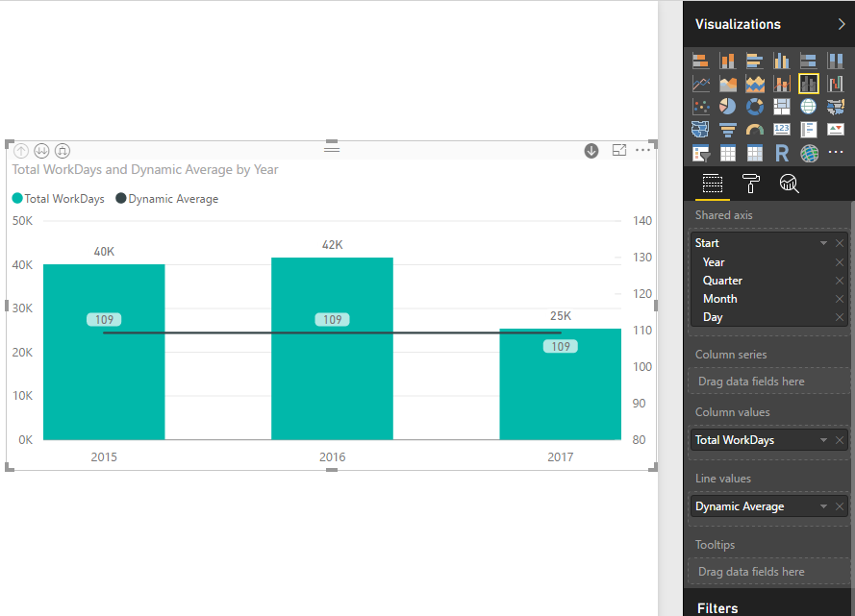
Task: Click the chart title text
Action: (145, 170)
